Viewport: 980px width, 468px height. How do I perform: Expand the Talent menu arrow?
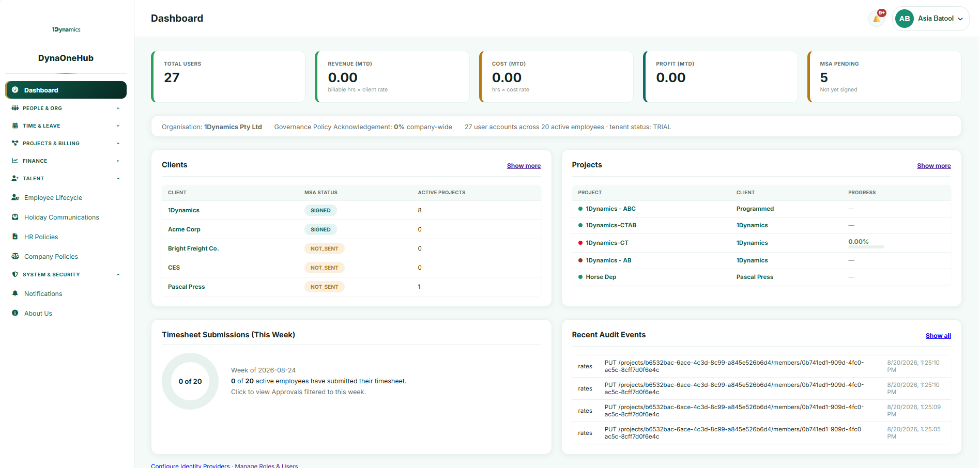click(x=118, y=178)
